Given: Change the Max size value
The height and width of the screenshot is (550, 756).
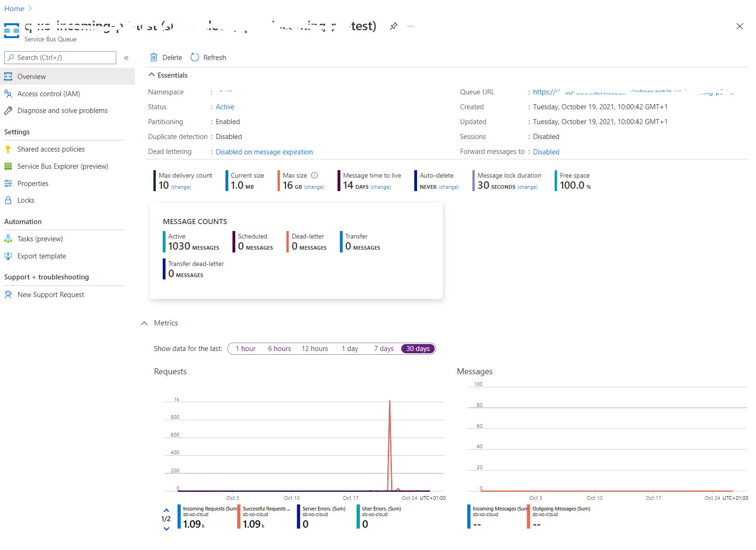Looking at the screenshot, I should (x=314, y=187).
